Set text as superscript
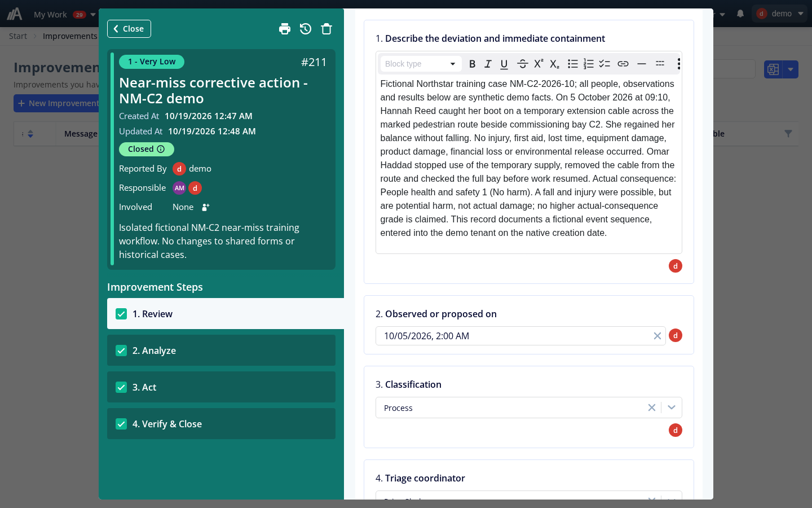This screenshot has height=508, width=812. click(539, 64)
